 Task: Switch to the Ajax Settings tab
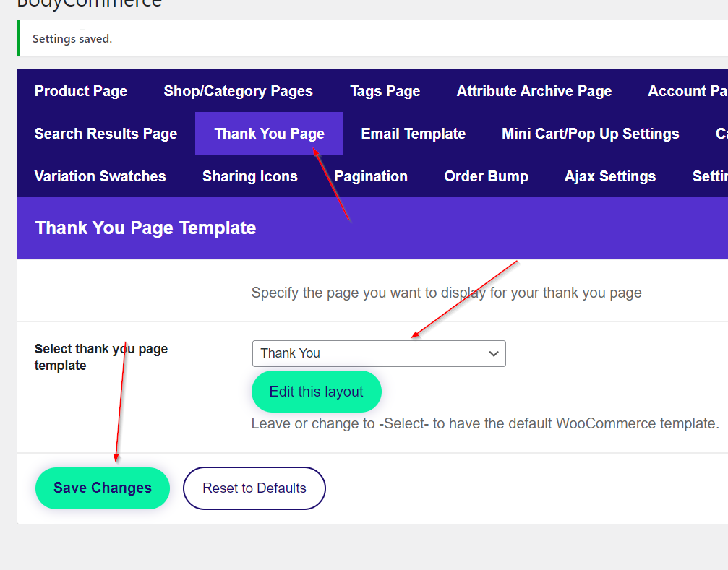(x=609, y=176)
